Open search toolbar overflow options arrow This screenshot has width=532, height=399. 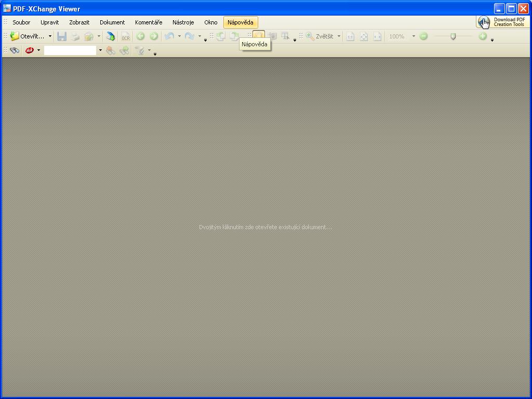(155, 54)
